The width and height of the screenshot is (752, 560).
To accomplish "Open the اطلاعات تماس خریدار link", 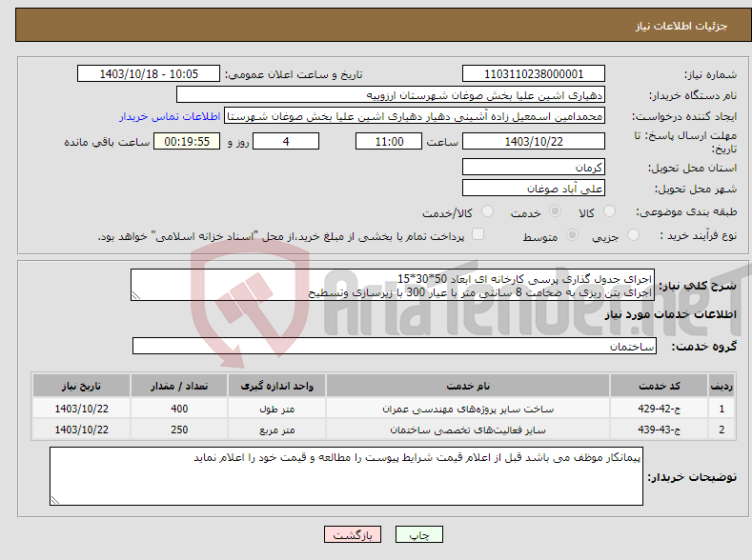I will point(170,116).
